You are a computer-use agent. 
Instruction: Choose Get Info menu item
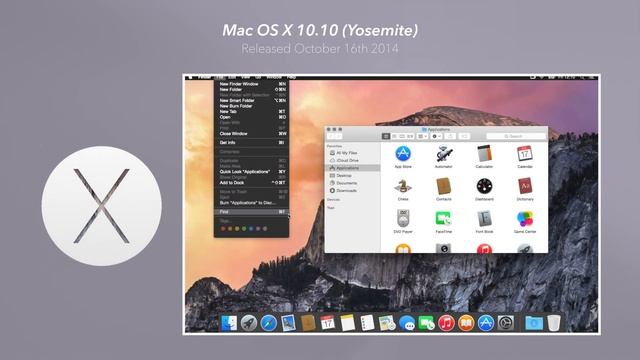coord(251,142)
